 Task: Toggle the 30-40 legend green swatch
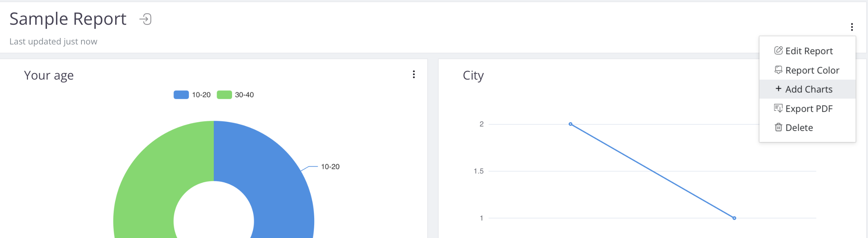click(x=224, y=95)
